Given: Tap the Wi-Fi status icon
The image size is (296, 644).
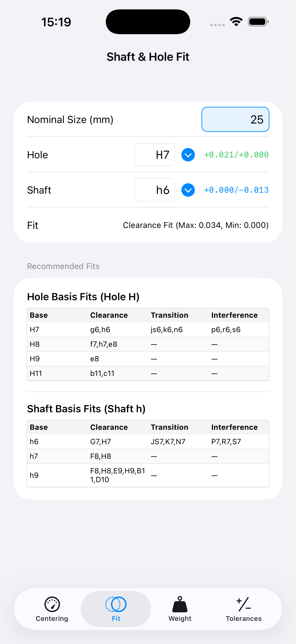Looking at the screenshot, I should point(236,22).
